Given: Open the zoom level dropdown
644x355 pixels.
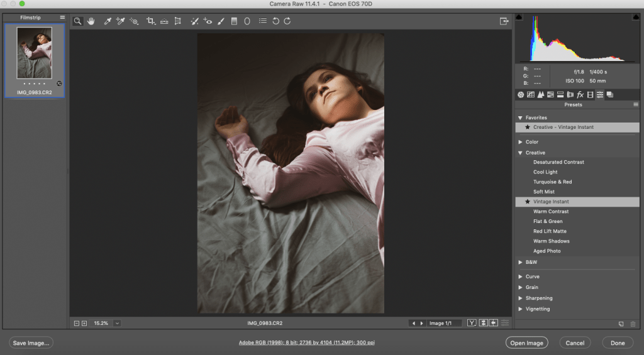Looking at the screenshot, I should 117,323.
